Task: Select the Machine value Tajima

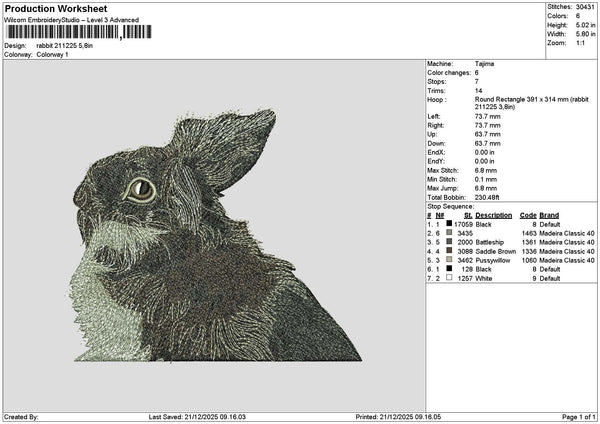Action: tap(484, 64)
